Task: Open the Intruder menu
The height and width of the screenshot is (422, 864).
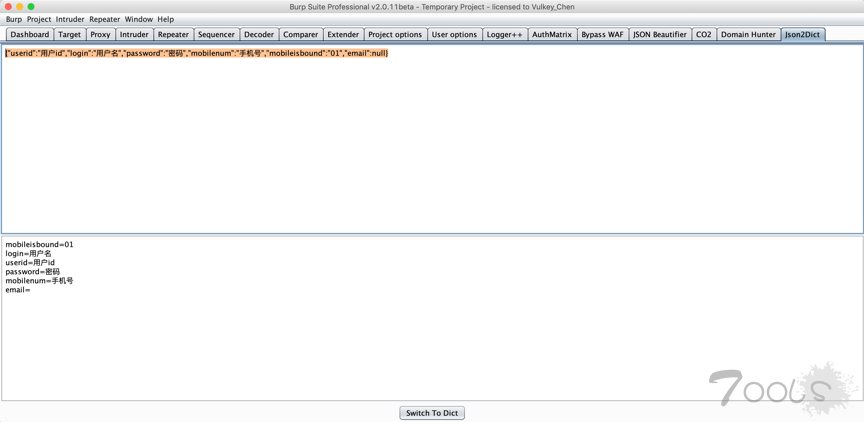Action: pos(70,19)
